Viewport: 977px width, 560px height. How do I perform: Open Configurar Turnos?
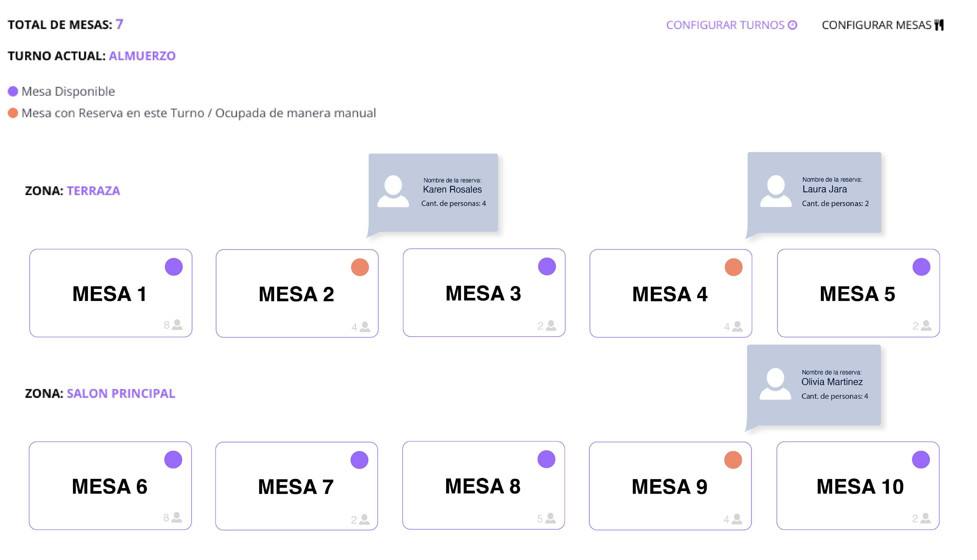[x=725, y=25]
